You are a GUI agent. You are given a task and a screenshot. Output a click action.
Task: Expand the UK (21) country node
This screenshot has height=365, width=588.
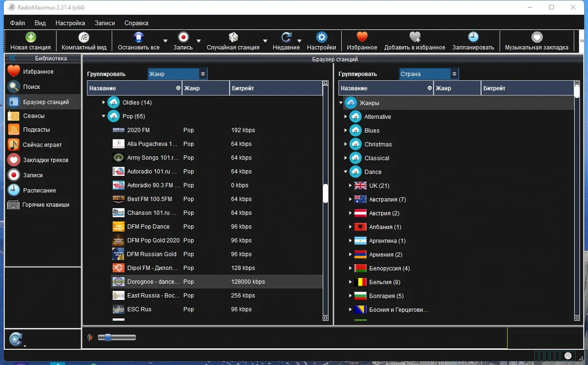coord(350,186)
